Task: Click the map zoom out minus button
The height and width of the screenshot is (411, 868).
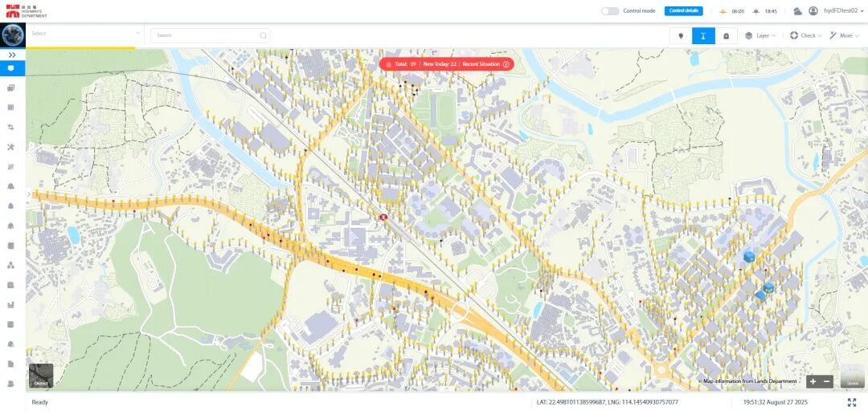Action: click(826, 382)
